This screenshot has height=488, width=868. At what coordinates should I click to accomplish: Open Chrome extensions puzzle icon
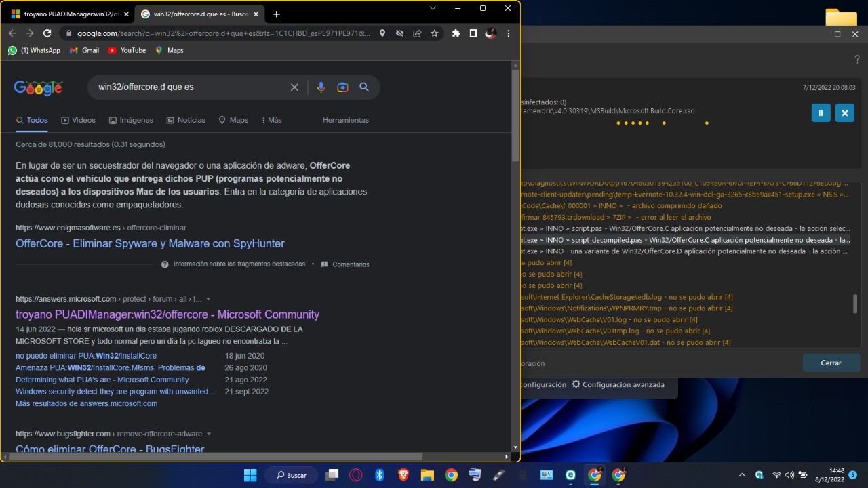coord(456,33)
